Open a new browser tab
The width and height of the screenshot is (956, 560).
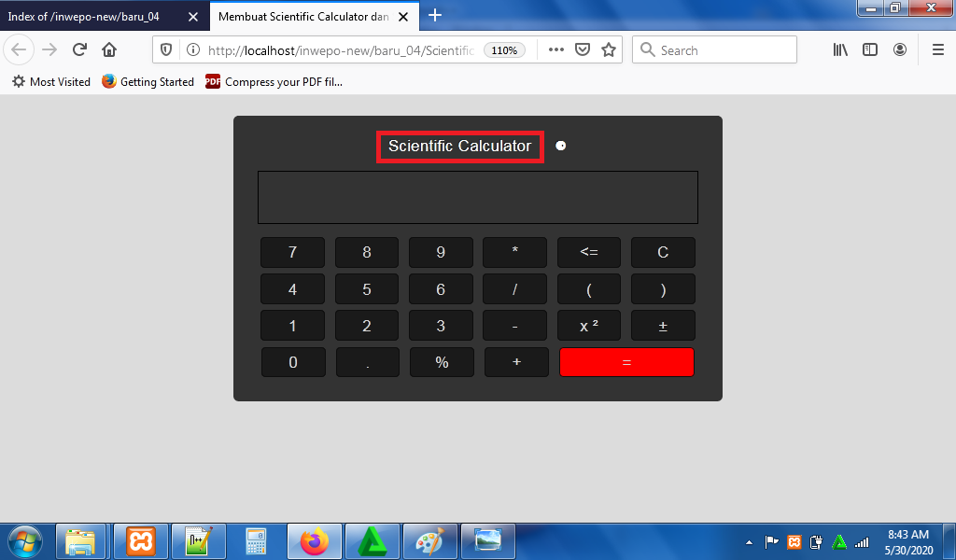click(x=435, y=15)
